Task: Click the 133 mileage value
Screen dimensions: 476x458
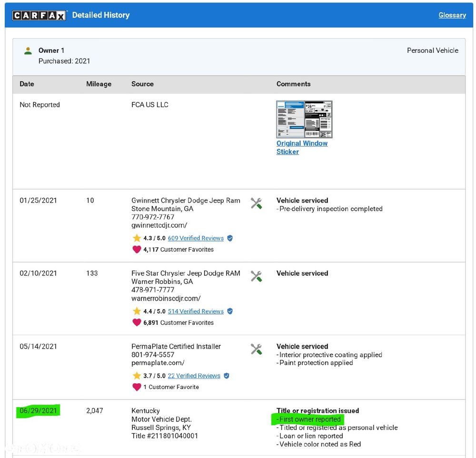Action: coord(92,273)
